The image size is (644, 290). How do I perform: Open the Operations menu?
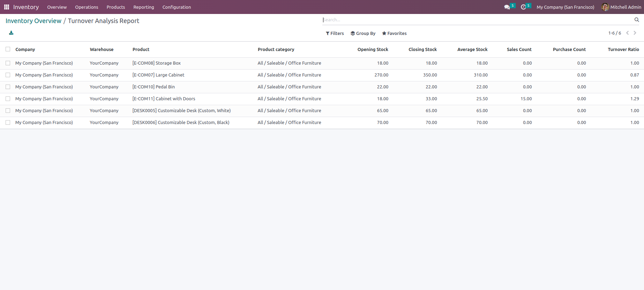pos(87,7)
